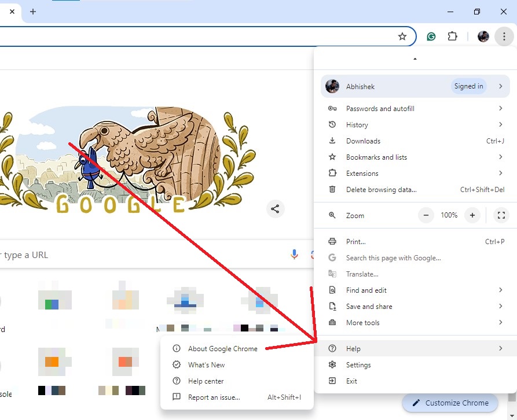This screenshot has width=517, height=420.
Task: Open Passwords and autofill submenu
Action: pos(415,108)
